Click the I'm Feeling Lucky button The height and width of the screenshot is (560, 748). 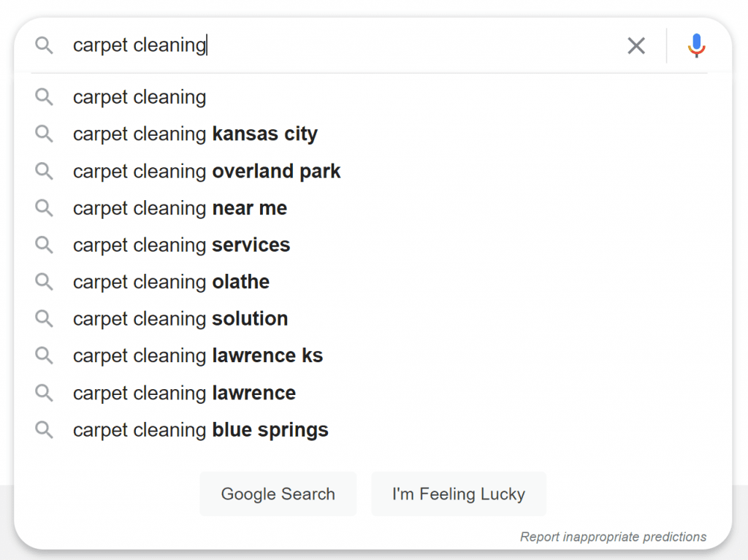[x=459, y=494]
